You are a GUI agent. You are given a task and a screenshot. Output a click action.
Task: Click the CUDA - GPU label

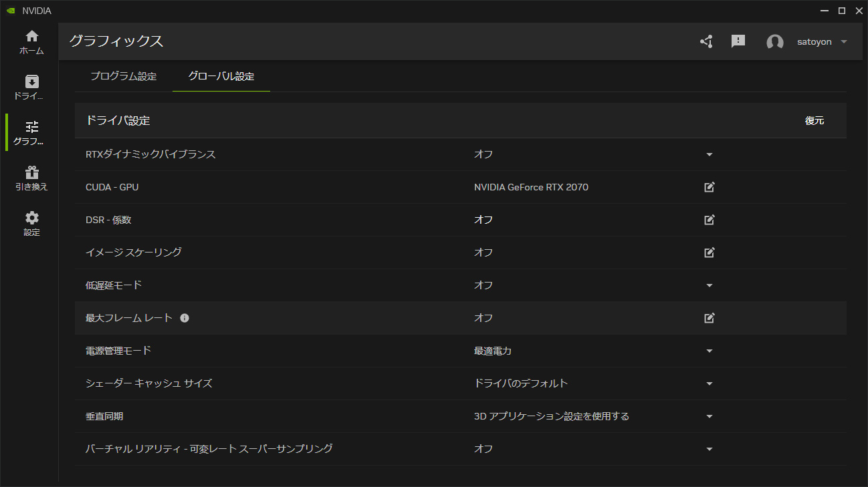click(112, 187)
